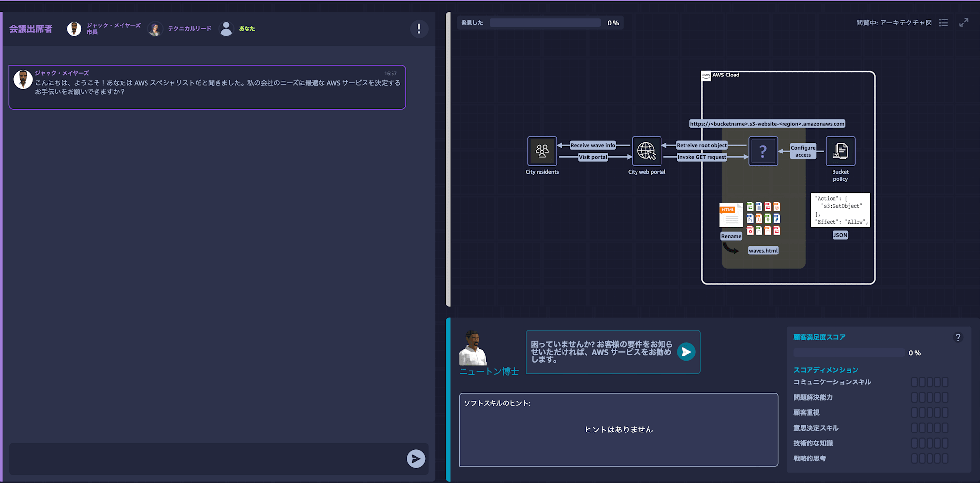The height and width of the screenshot is (483, 980).
Task: Click the 戦略的思考 rating boxes
Action: pyautogui.click(x=930, y=458)
